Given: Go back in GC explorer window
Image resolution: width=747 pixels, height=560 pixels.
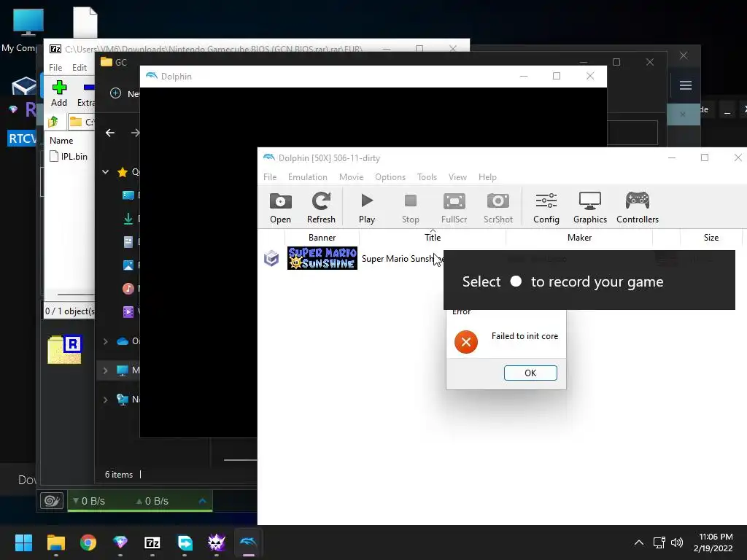Looking at the screenshot, I should tap(110, 133).
